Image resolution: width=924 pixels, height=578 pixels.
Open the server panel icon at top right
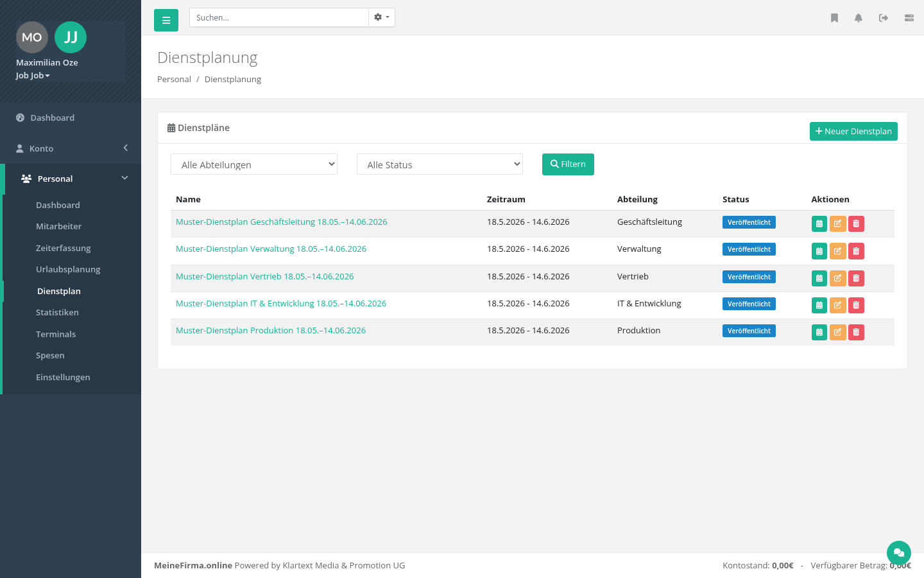[x=909, y=18]
